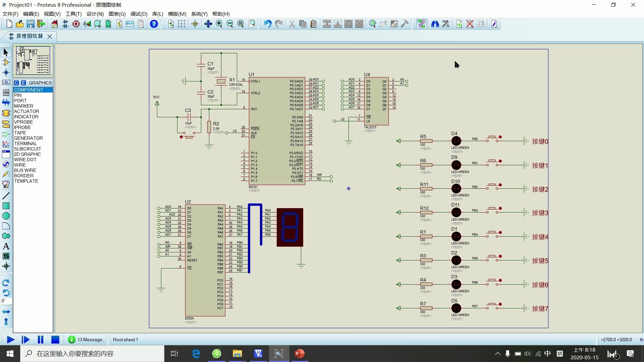The image size is (644, 362).
Task: Open the 库(L) menu
Action: 158,14
